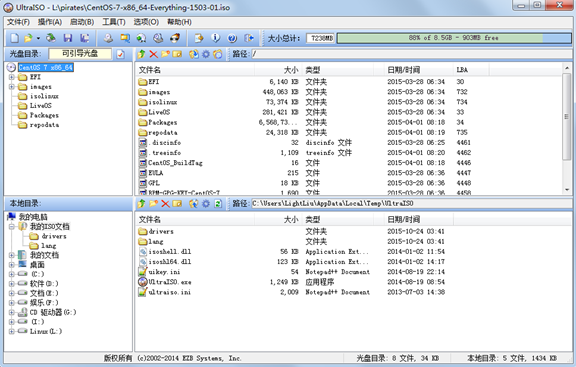Go up one level in the ISO pane
The width and height of the screenshot is (576, 367).
coord(141,54)
